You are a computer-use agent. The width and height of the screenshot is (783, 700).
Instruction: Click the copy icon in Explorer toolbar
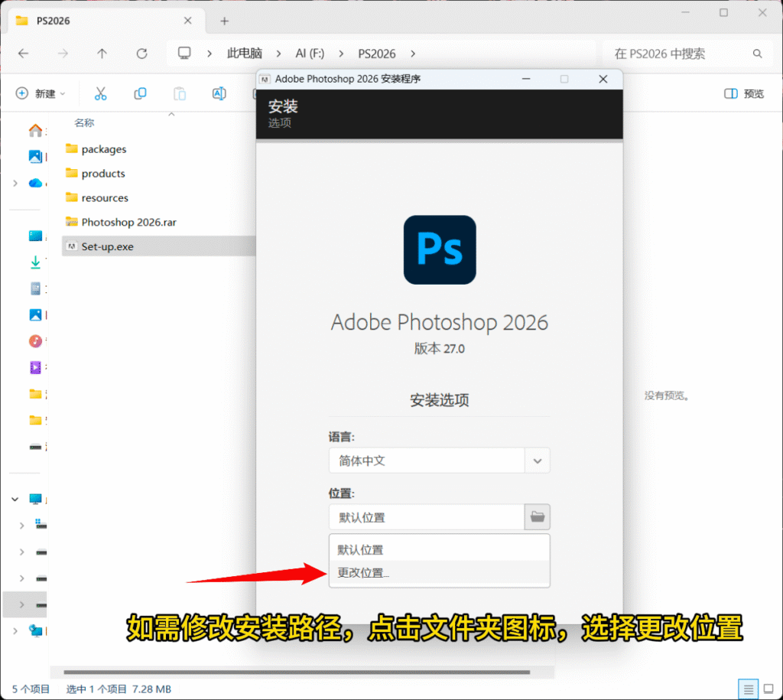point(140,93)
